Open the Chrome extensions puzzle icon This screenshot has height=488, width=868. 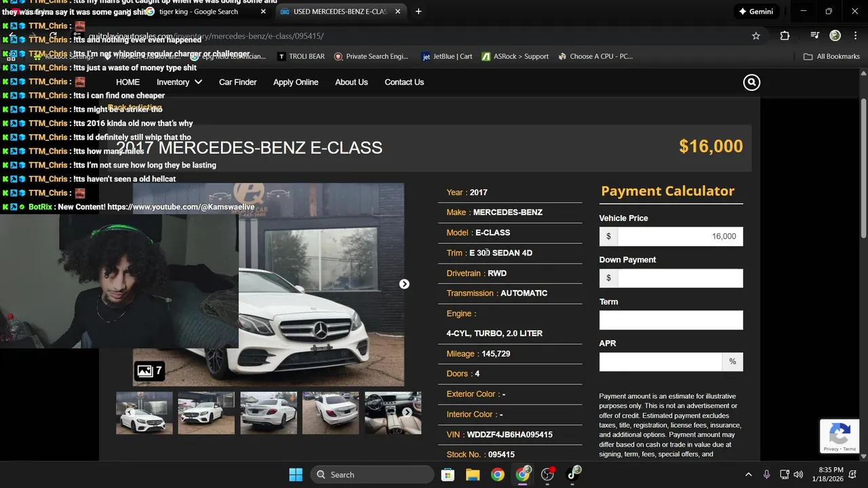coord(785,36)
